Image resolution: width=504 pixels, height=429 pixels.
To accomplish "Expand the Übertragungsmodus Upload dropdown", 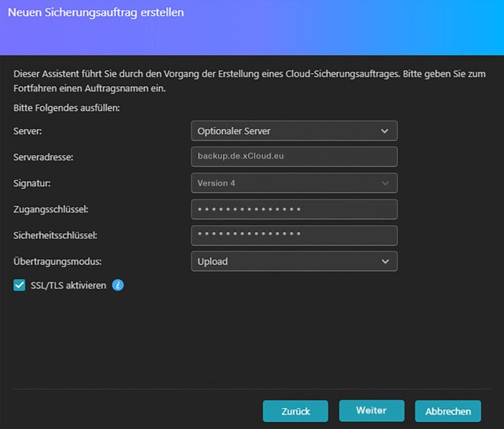I will tap(294, 261).
